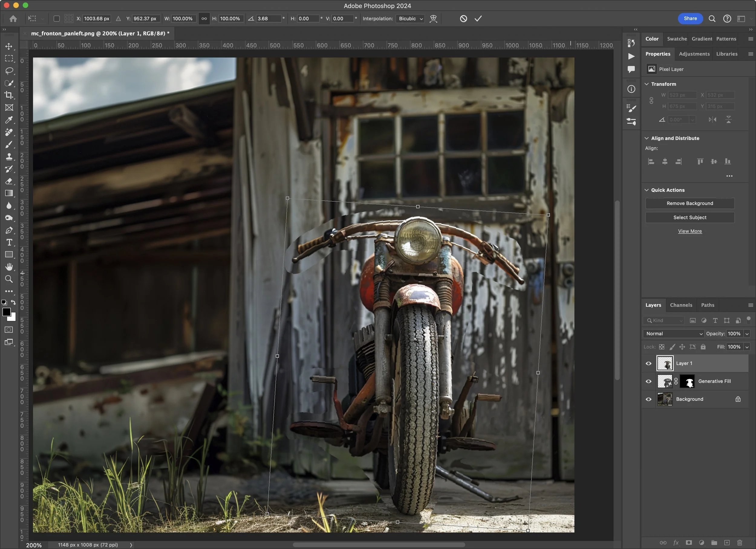The height and width of the screenshot is (549, 756).
Task: Toggle layer filter on/off switch
Action: (x=748, y=319)
